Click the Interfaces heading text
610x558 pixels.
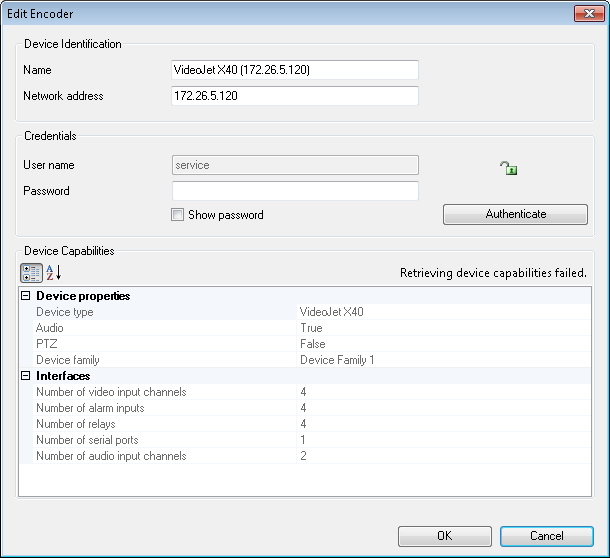pos(63,376)
